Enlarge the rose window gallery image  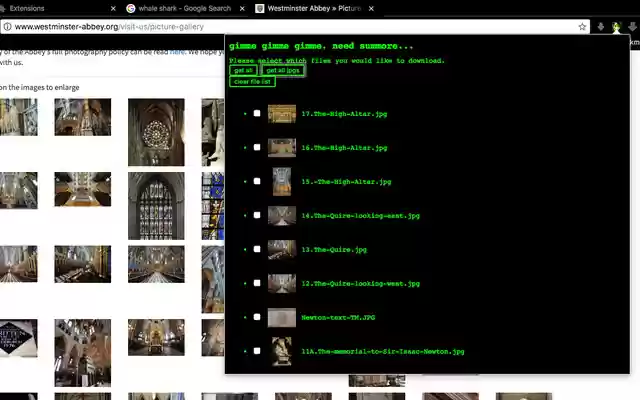(156, 132)
